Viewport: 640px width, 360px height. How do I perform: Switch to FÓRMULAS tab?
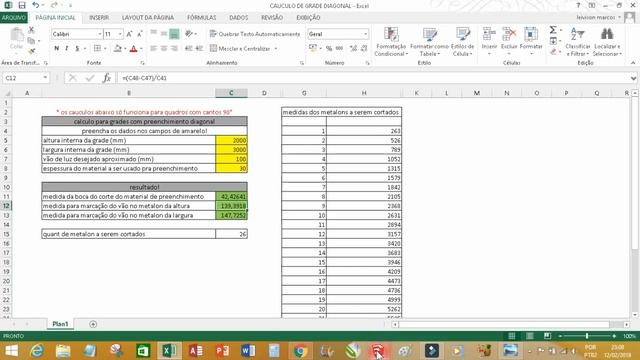[202, 18]
